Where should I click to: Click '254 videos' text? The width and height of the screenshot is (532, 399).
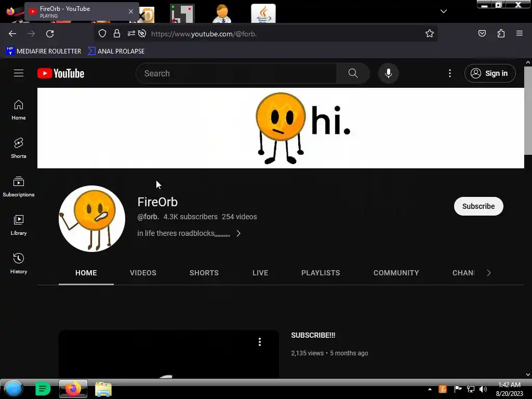tap(239, 217)
